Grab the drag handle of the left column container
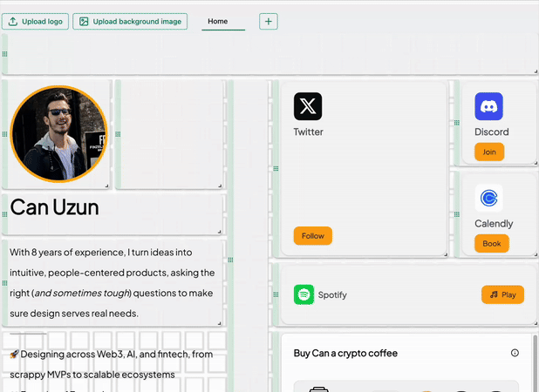539x392 pixels. pos(230,260)
